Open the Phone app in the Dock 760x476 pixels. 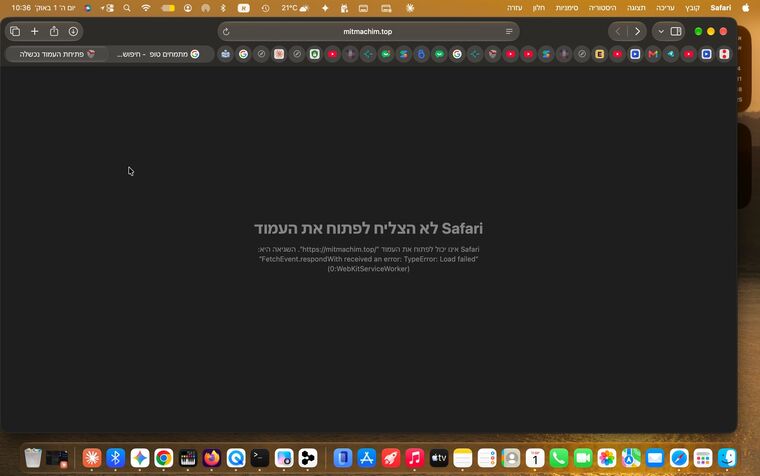(x=559, y=458)
